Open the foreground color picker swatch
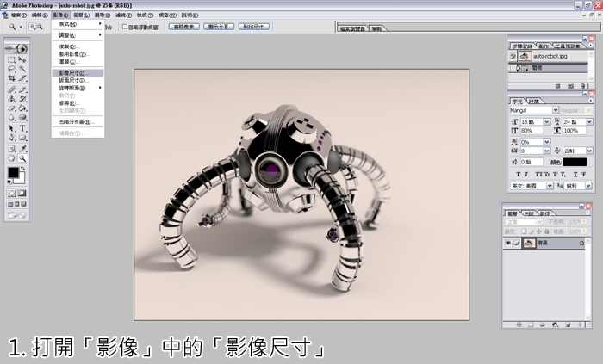The width and height of the screenshot is (603, 364). pyautogui.click(x=13, y=172)
